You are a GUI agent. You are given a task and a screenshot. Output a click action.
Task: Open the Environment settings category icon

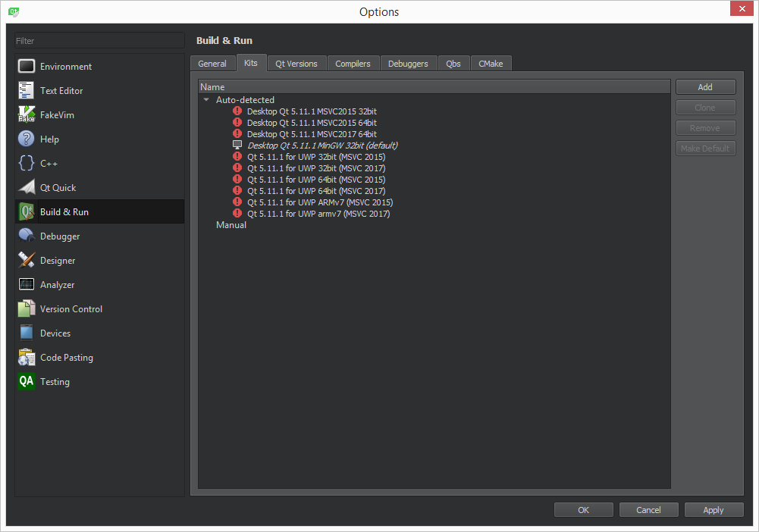click(x=27, y=67)
